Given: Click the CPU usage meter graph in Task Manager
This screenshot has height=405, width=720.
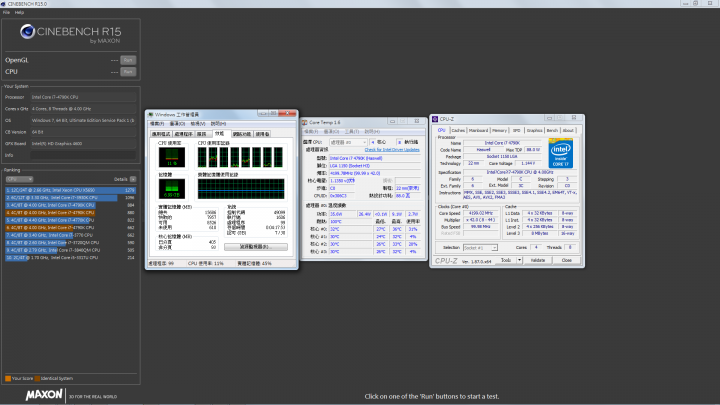Looking at the screenshot, I should click(172, 158).
